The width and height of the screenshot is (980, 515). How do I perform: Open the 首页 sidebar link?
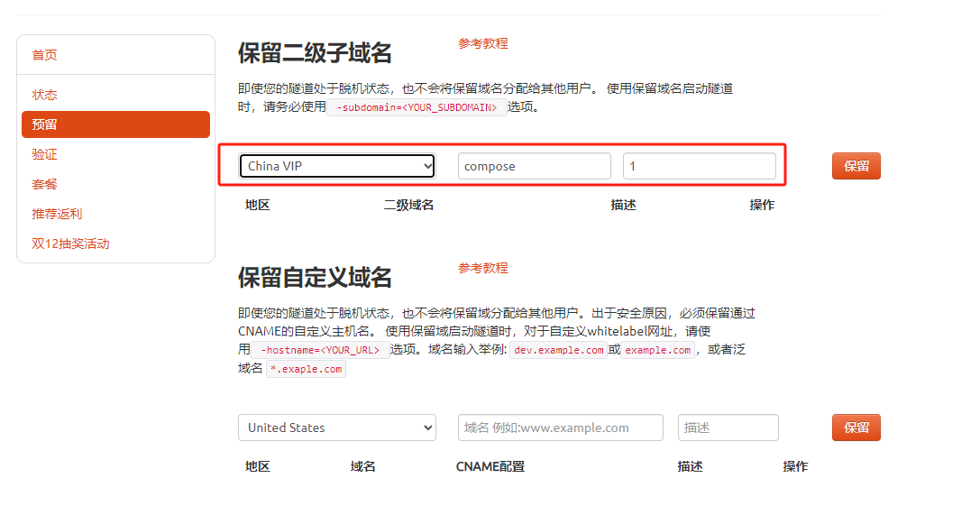44,55
